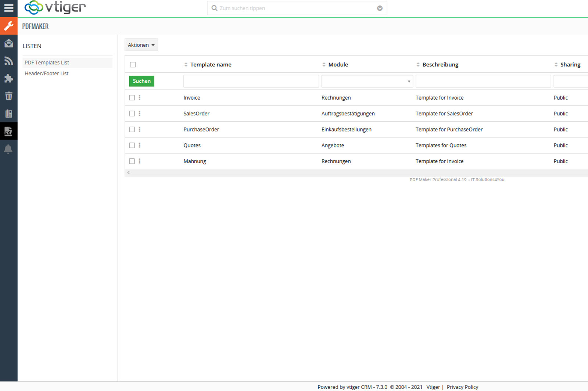Expand global search options arrow
Screen dimensions: 588x391
(380, 8)
